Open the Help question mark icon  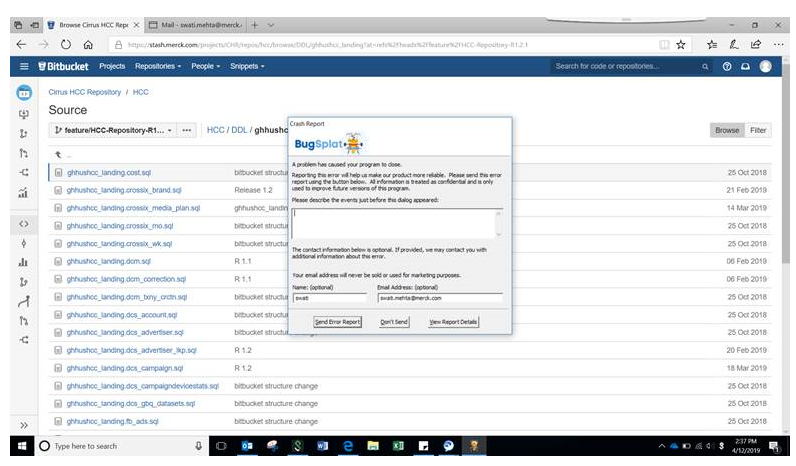727,66
